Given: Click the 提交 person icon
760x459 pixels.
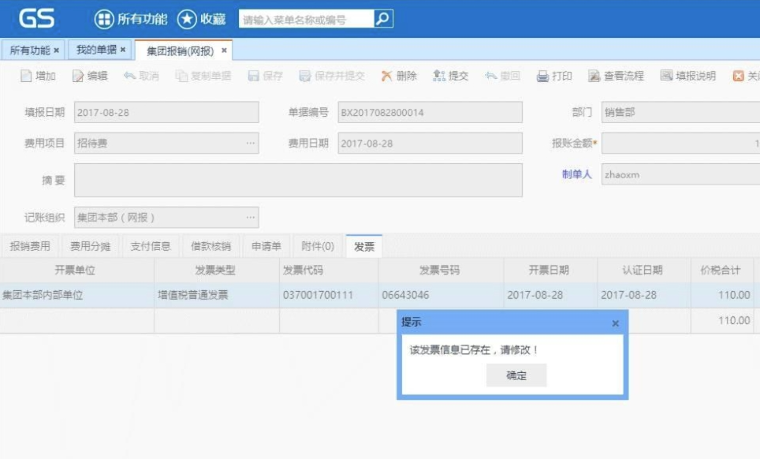Looking at the screenshot, I should pyautogui.click(x=439, y=76).
